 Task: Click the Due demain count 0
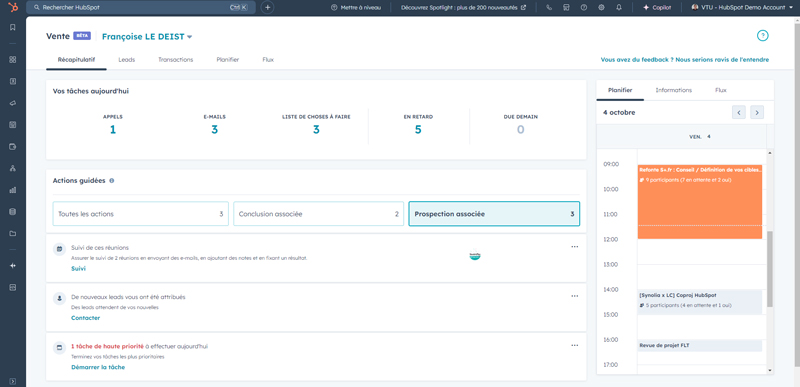point(520,130)
